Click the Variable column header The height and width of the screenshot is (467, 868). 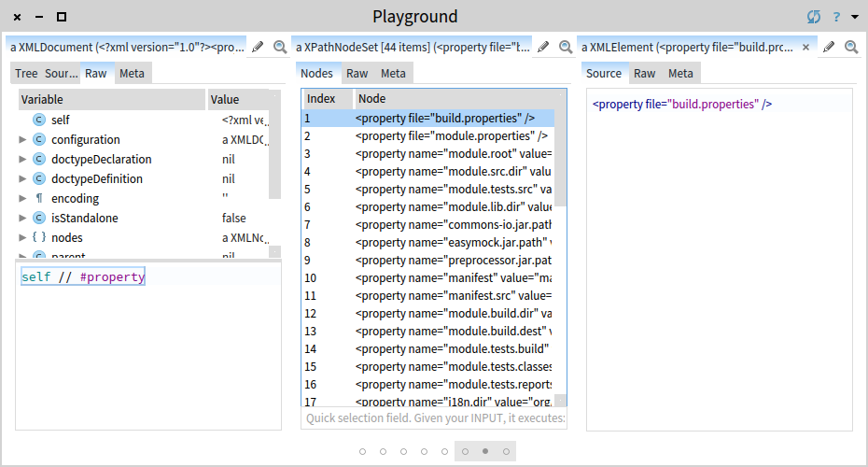point(112,100)
